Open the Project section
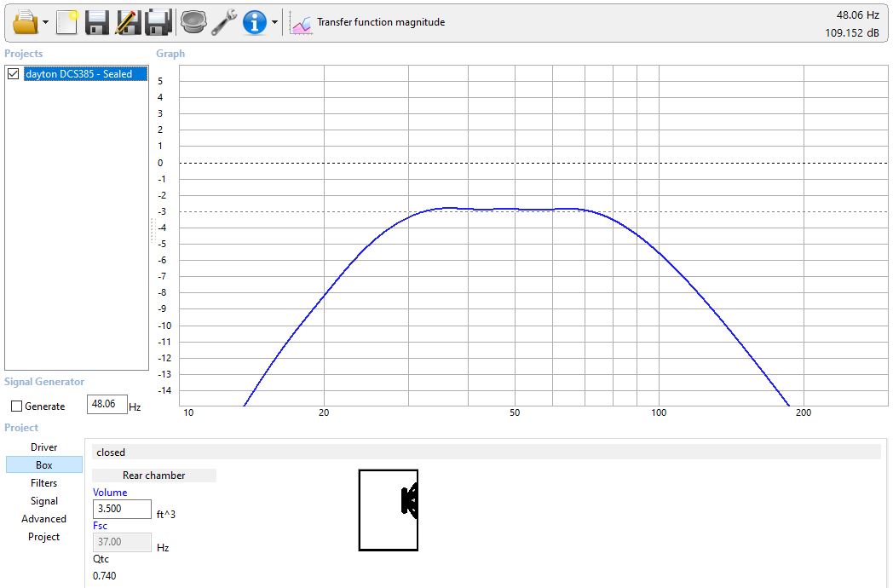 (x=43, y=537)
